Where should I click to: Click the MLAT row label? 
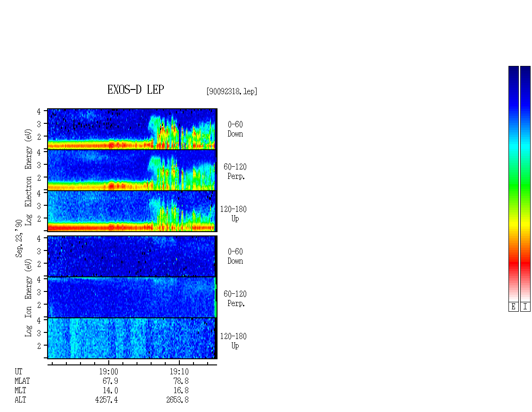[22, 381]
